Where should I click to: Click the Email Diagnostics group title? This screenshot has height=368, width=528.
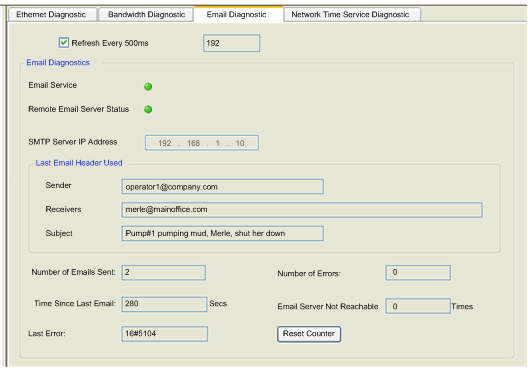pos(58,63)
